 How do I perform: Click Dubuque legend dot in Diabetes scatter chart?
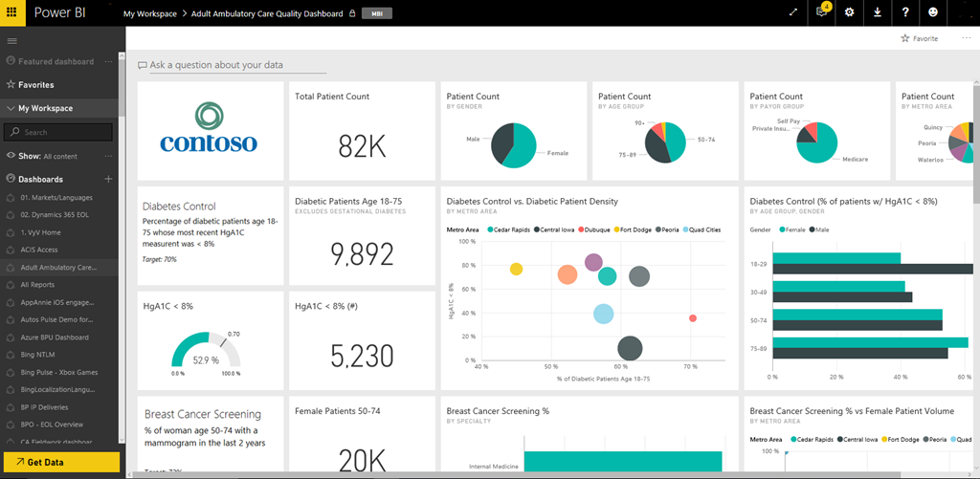tap(581, 229)
